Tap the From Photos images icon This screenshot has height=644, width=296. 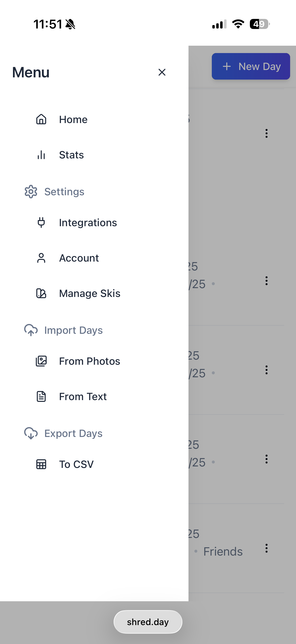pyautogui.click(x=41, y=361)
